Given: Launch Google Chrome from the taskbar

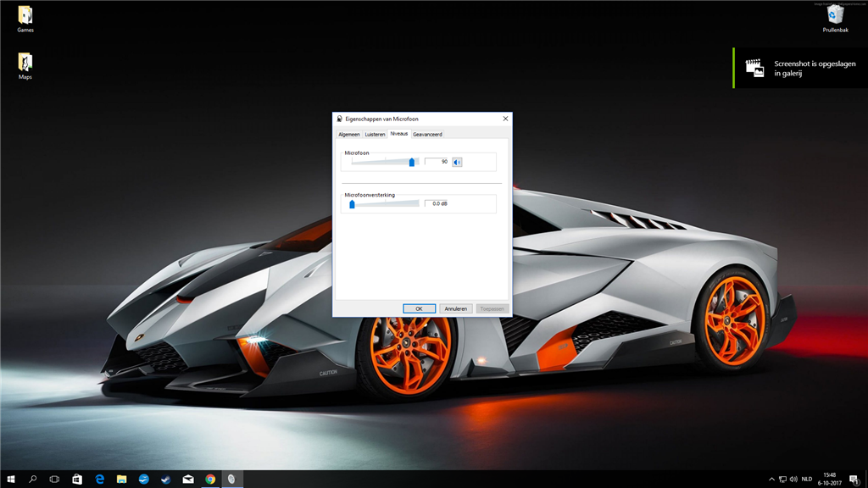Looking at the screenshot, I should [x=209, y=479].
